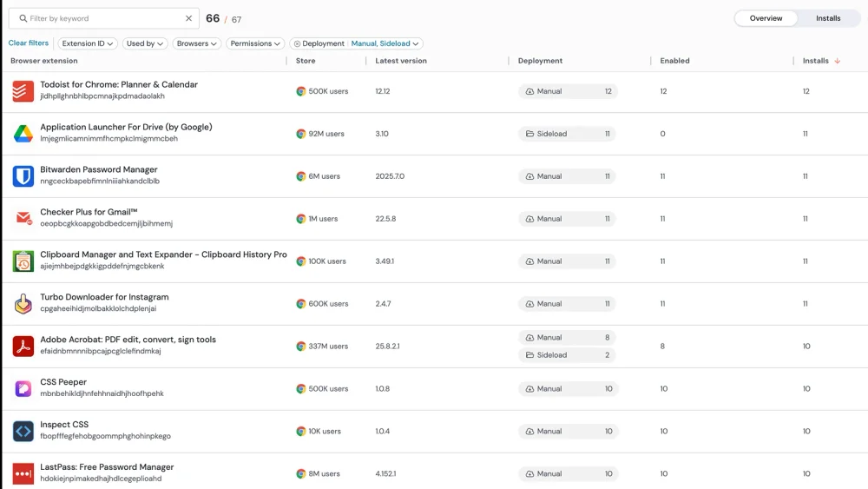Click the Sideload 11 pill for Application Launcher
This screenshot has width=868, height=489.
coord(567,134)
